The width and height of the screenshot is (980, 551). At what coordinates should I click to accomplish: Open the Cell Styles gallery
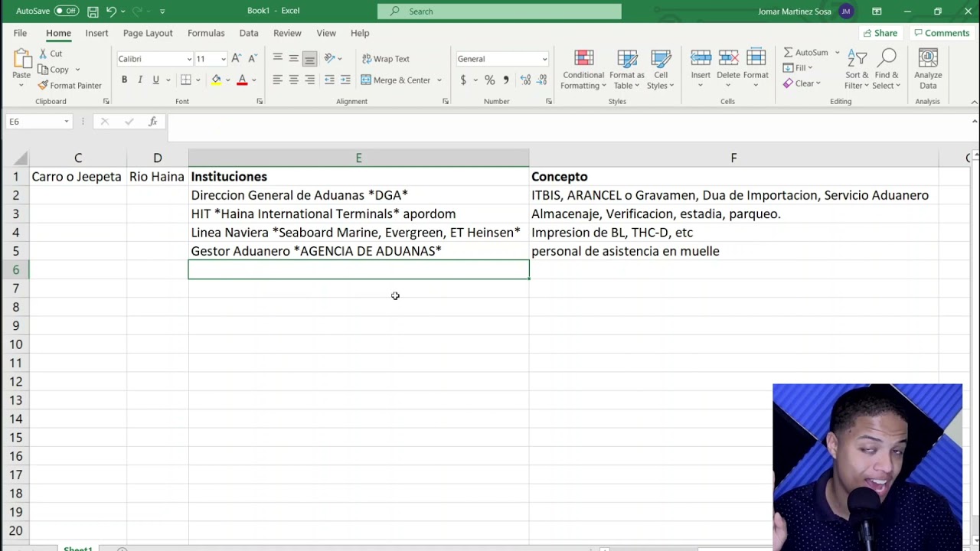(x=661, y=70)
